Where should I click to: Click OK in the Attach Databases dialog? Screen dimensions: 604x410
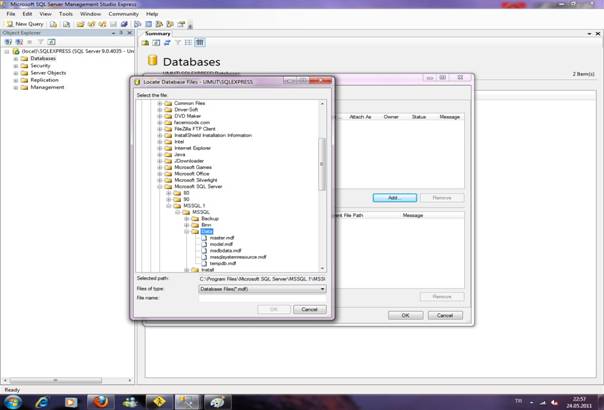pyautogui.click(x=405, y=315)
